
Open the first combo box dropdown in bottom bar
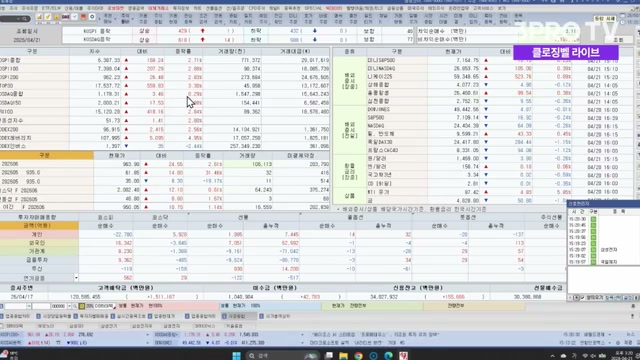click(29, 306)
